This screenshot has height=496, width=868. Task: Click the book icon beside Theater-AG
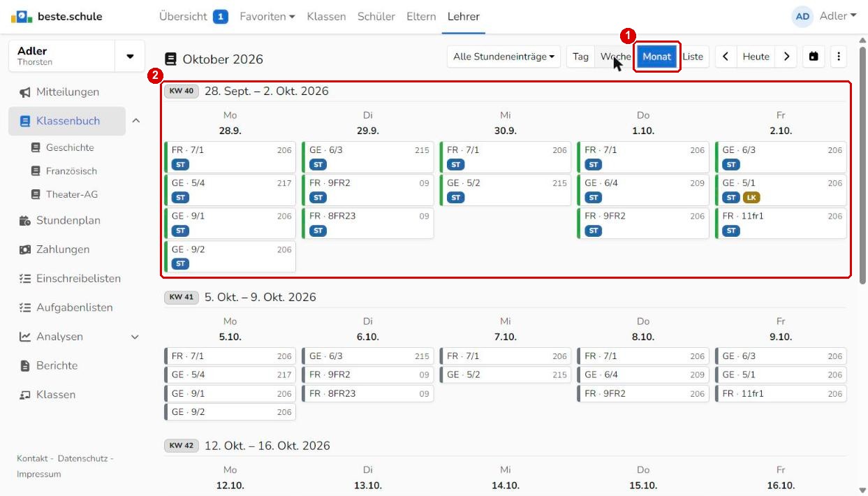(36, 194)
